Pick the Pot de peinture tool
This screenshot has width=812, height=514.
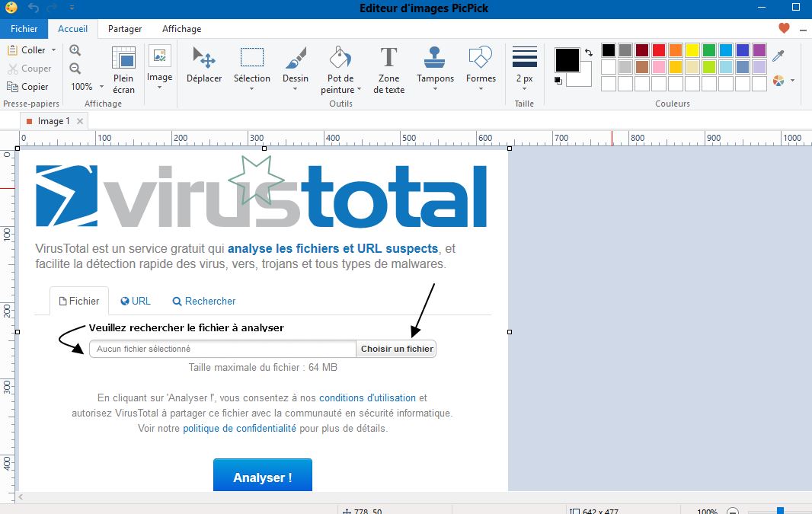click(340, 70)
